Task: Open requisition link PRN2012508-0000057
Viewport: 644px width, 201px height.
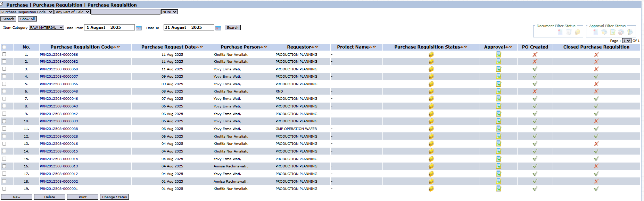Action: click(x=59, y=77)
